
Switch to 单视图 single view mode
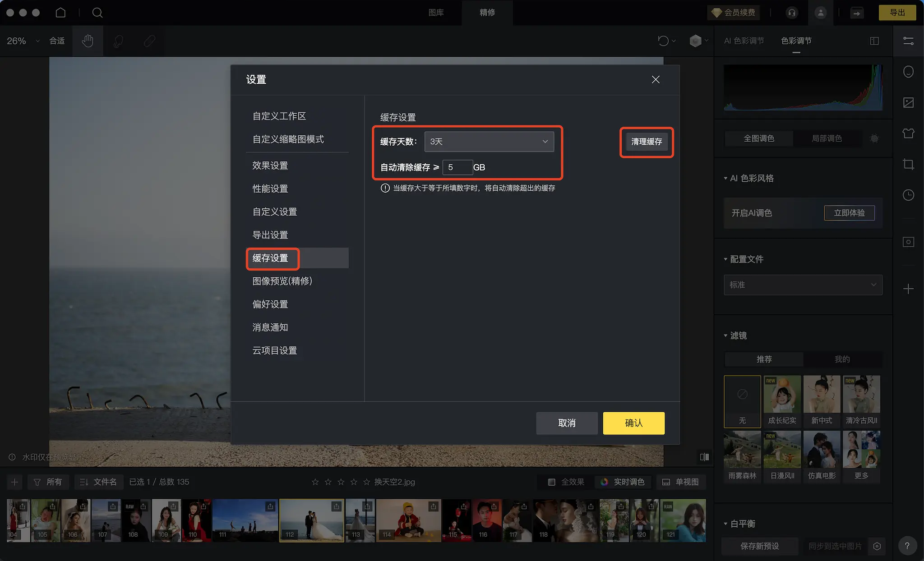point(681,482)
